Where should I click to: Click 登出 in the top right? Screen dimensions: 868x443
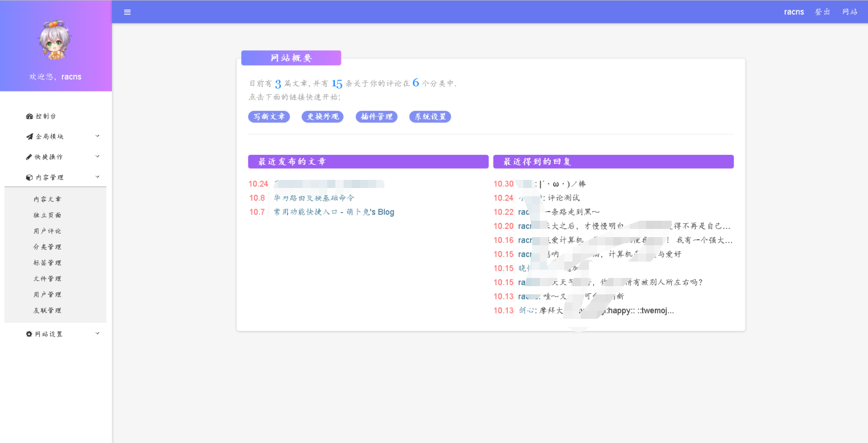point(823,12)
